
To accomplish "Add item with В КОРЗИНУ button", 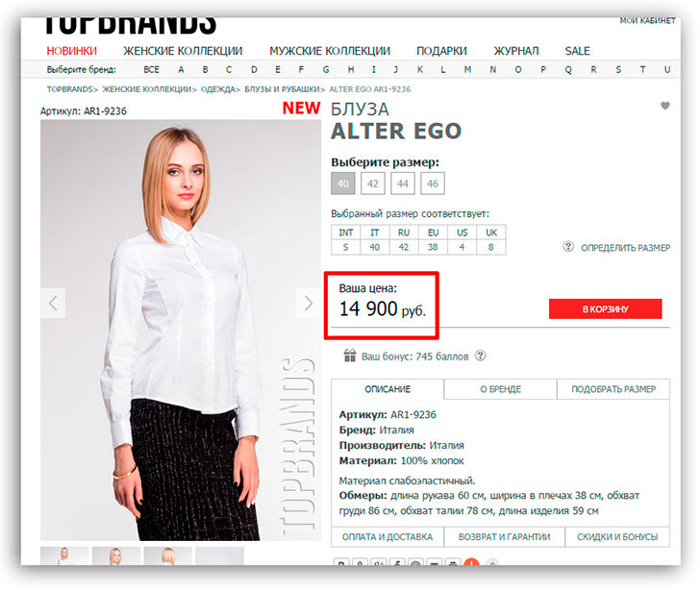I will (x=606, y=308).
